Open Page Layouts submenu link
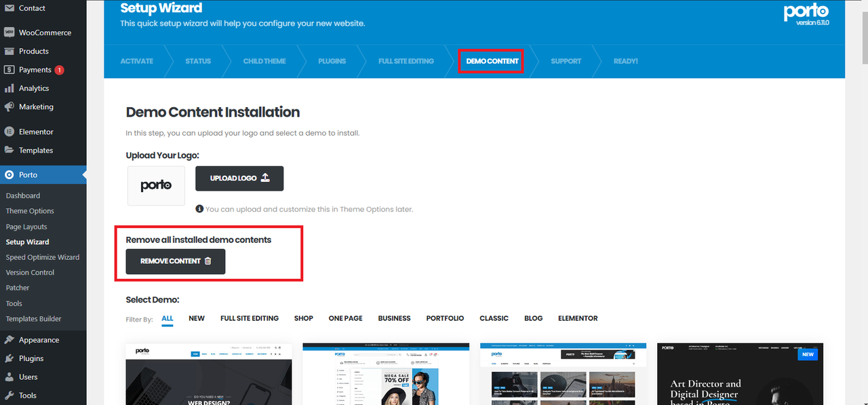The image size is (868, 405). (x=26, y=227)
